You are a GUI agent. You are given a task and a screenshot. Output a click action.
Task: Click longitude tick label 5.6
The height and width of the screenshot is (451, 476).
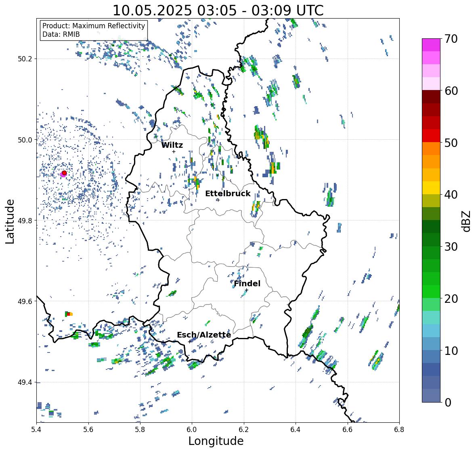pyautogui.click(x=88, y=430)
